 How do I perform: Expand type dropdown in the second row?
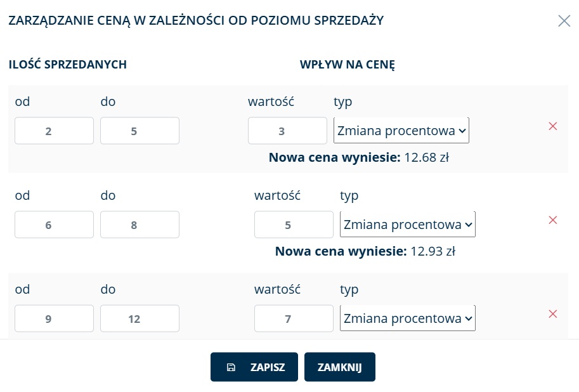click(408, 225)
